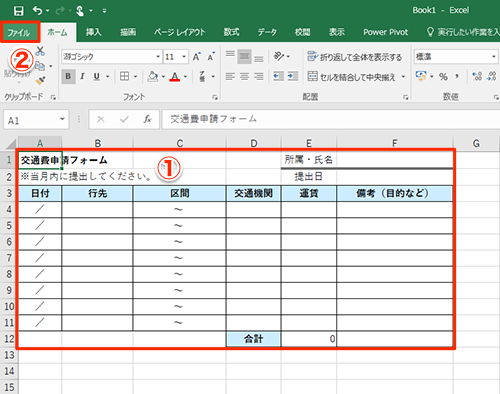Open the font size dropdown showing 11
The image size is (500, 394).
tap(184, 57)
